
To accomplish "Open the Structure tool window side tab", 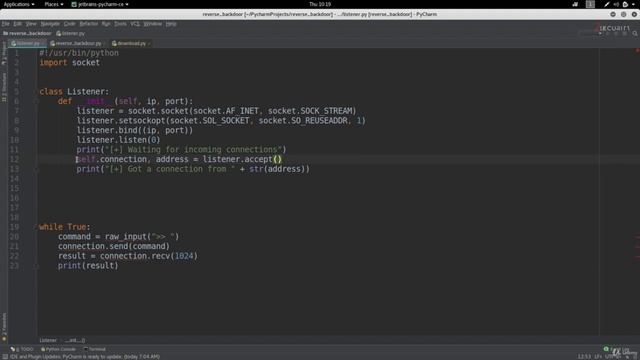I will point(4,87).
